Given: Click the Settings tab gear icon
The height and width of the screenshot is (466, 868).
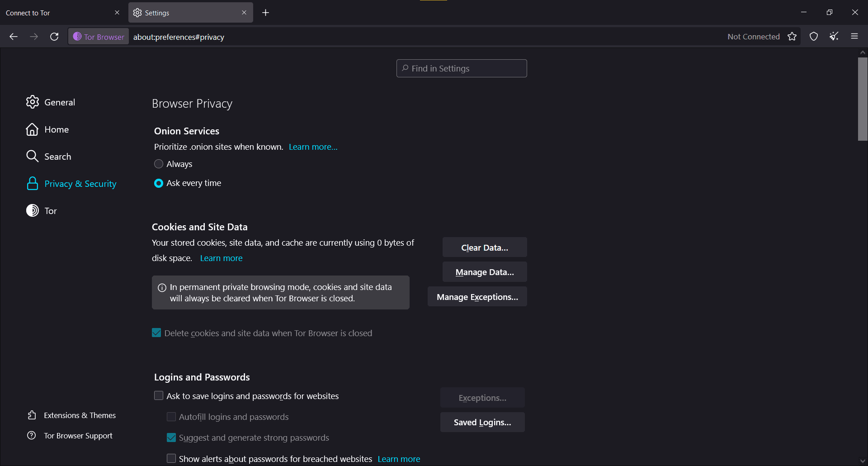Looking at the screenshot, I should pyautogui.click(x=137, y=13).
